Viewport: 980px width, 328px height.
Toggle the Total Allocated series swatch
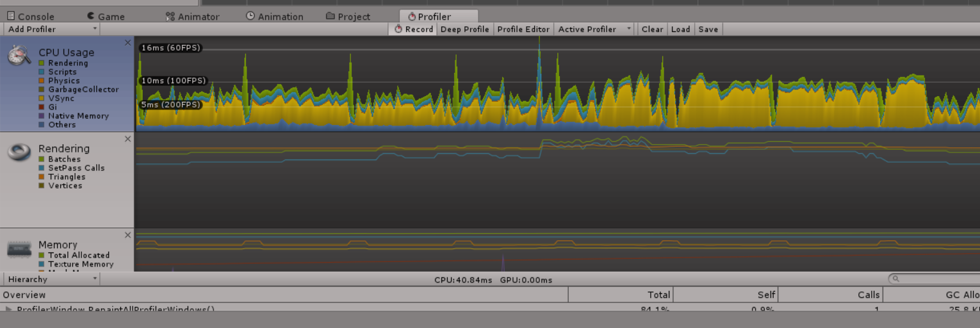(x=42, y=256)
